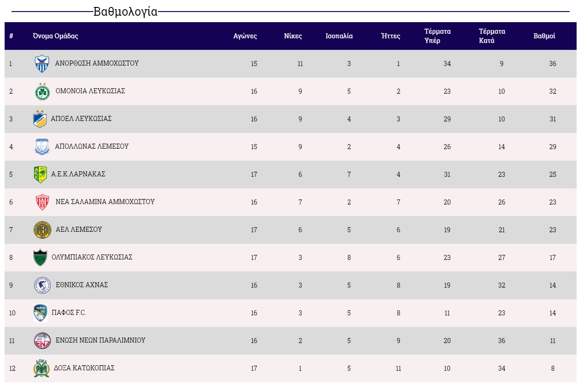Viewport: 578px width, 392px height.
Task: Click A.E.K. Larnakas draws value 7
Action: pos(349,175)
